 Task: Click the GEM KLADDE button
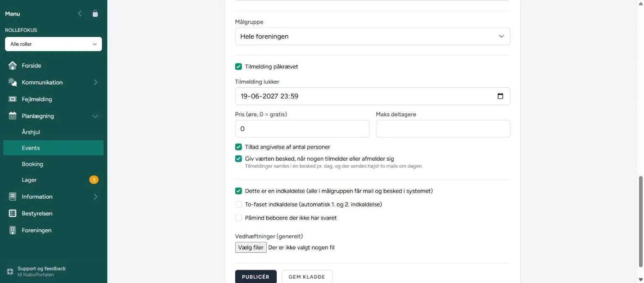click(307, 277)
